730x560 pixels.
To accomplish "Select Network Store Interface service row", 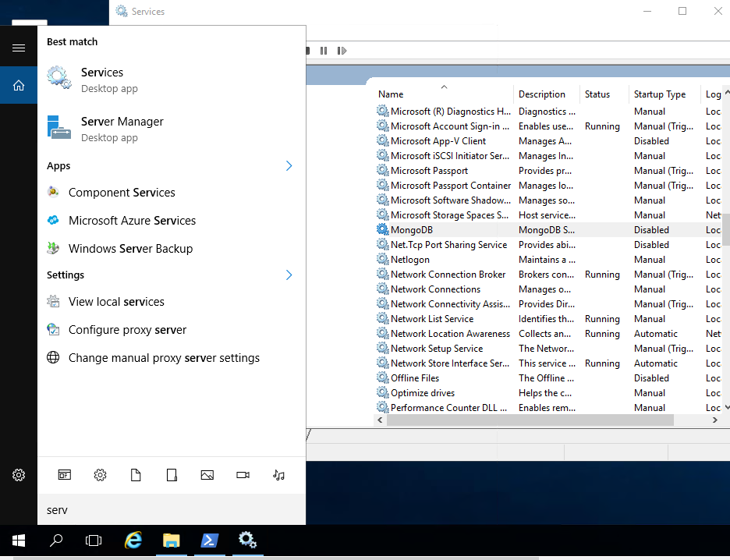I will (x=548, y=363).
